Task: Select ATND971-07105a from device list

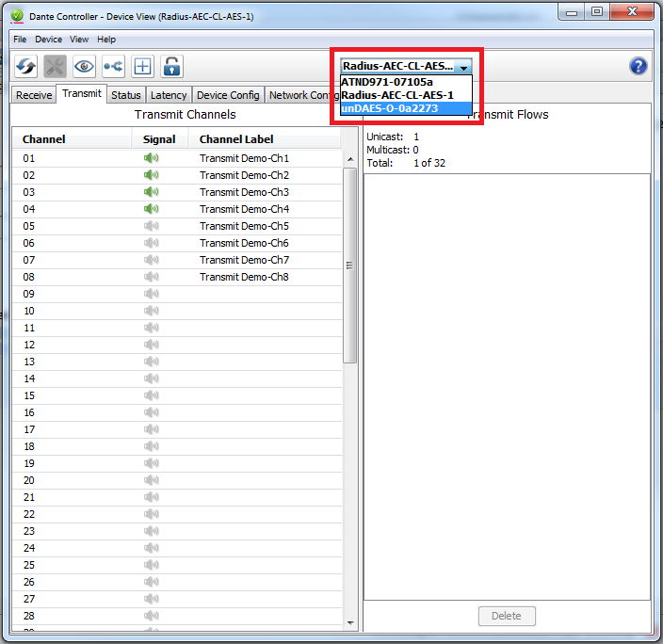Action: (406, 82)
